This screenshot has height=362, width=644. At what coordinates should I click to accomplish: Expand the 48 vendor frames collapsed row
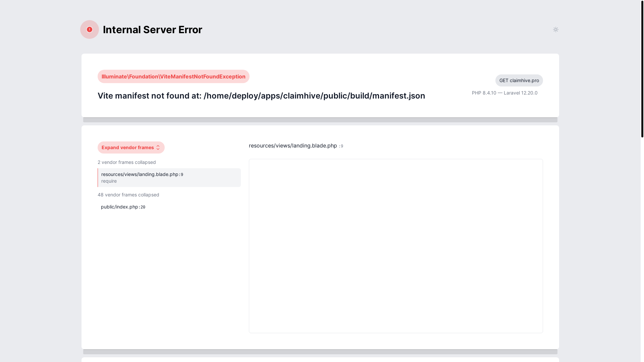[x=128, y=195]
